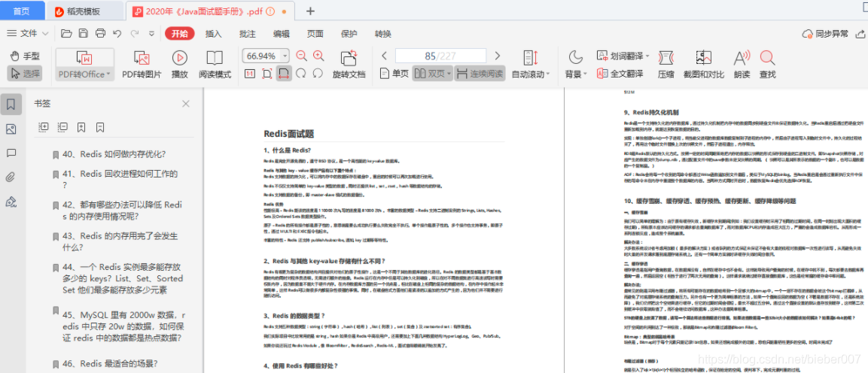Select the hand tool (手型)

(26, 56)
